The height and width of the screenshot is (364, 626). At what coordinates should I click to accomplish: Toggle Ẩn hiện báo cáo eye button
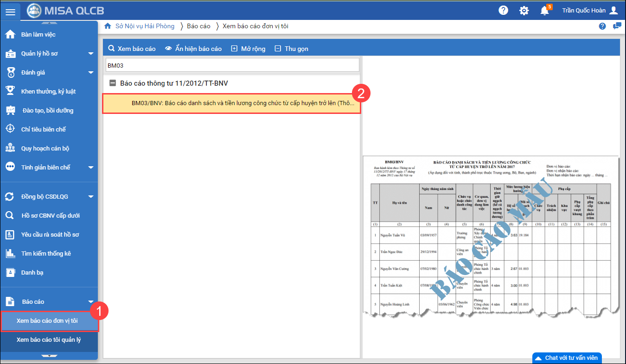tap(193, 49)
